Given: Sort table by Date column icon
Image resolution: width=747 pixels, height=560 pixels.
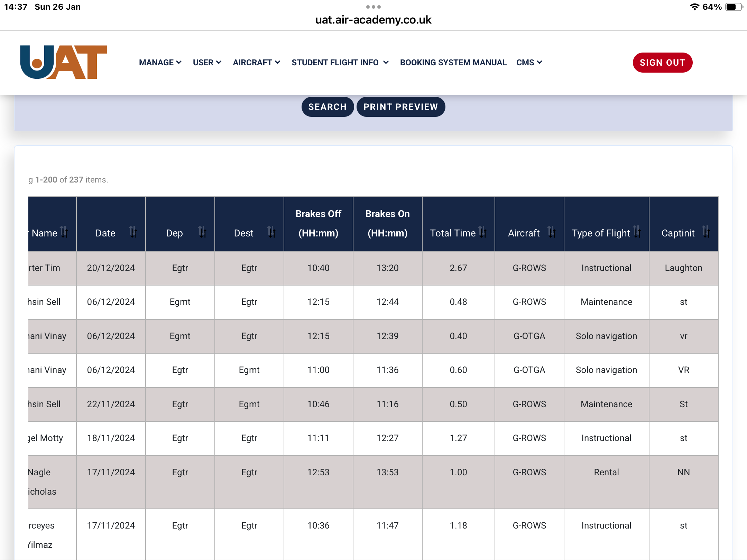Looking at the screenshot, I should coord(133,232).
